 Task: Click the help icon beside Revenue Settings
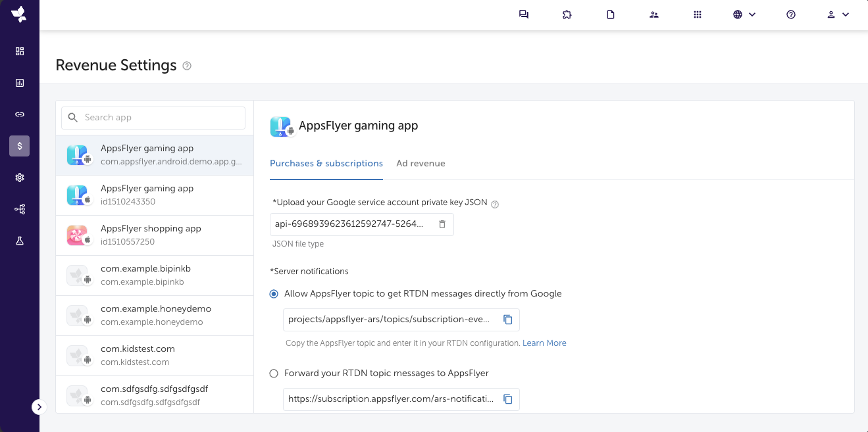[187, 66]
